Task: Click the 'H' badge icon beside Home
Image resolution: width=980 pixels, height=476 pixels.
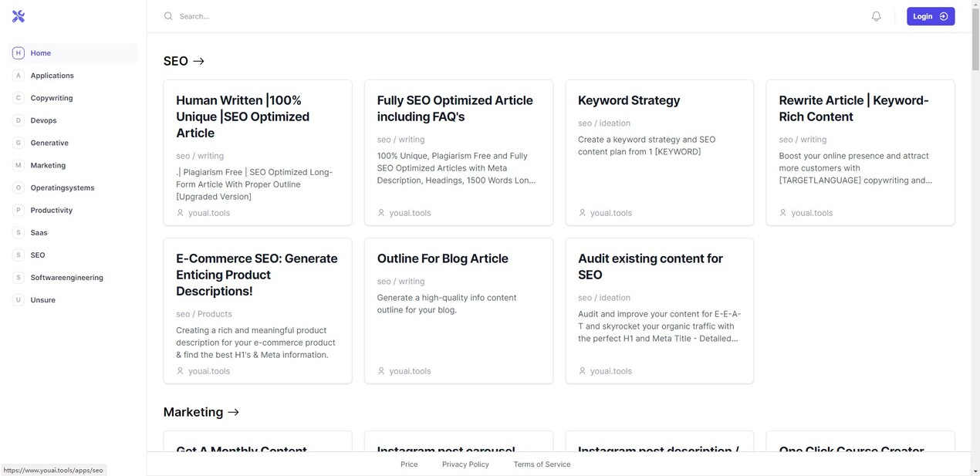Action: pyautogui.click(x=19, y=53)
